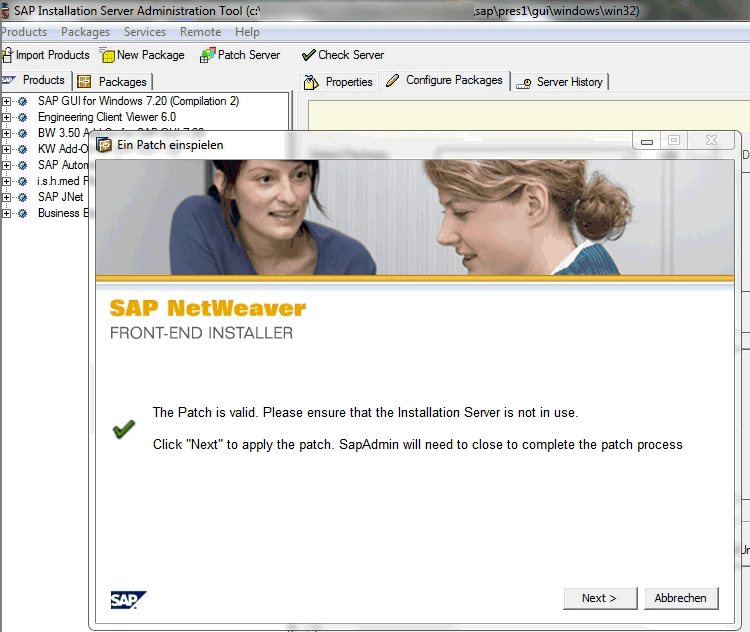
Task: Switch to the Packages tab
Action: coord(113,82)
